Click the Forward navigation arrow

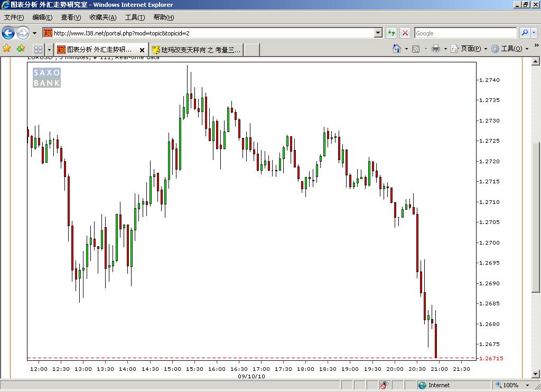23,33
